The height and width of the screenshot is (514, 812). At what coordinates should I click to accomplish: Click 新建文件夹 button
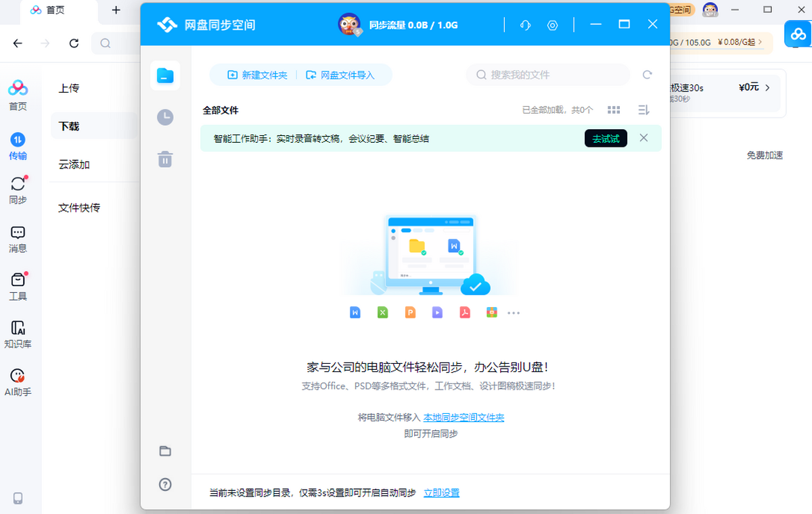257,75
